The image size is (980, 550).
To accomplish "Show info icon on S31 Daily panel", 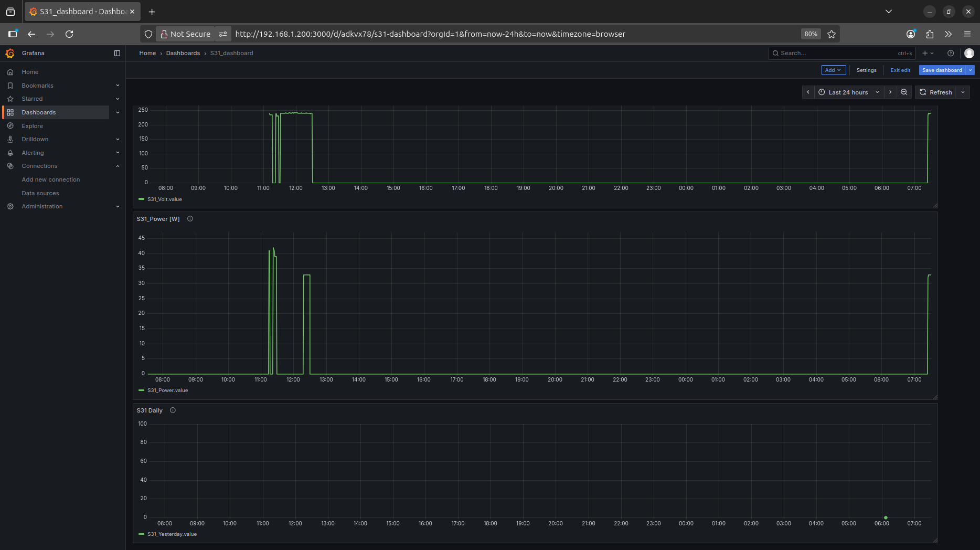I will point(173,410).
